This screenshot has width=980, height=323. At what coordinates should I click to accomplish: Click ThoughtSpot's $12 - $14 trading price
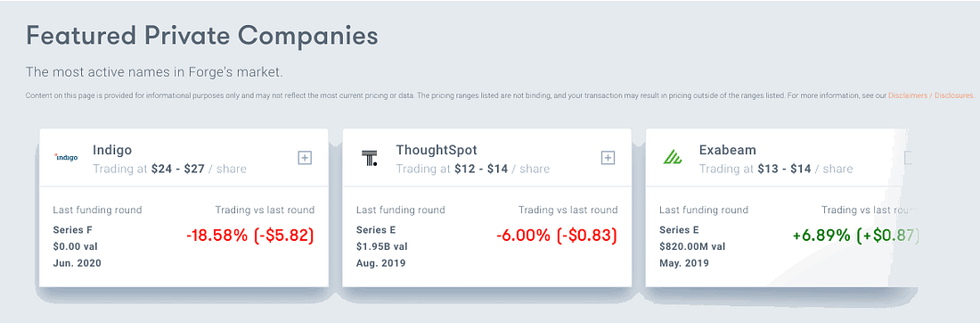pyautogui.click(x=481, y=169)
